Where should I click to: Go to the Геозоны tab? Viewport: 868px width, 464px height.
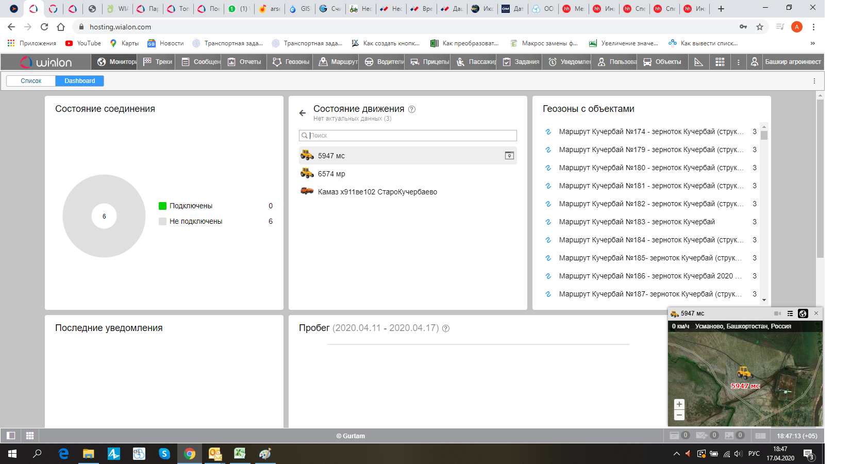291,62
